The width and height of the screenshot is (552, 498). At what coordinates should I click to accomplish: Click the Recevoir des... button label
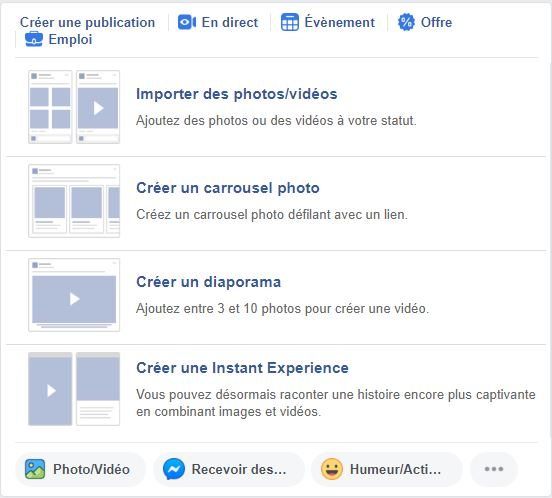[x=239, y=469]
